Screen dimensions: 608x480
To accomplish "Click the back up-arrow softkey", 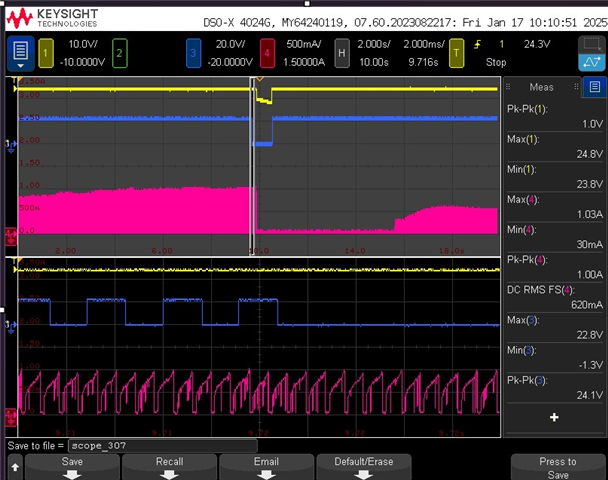I will 15,467.
